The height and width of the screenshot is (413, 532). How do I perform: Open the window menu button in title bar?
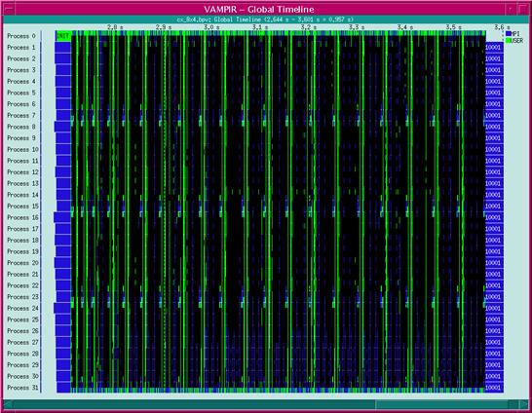pyautogui.click(x=9, y=9)
